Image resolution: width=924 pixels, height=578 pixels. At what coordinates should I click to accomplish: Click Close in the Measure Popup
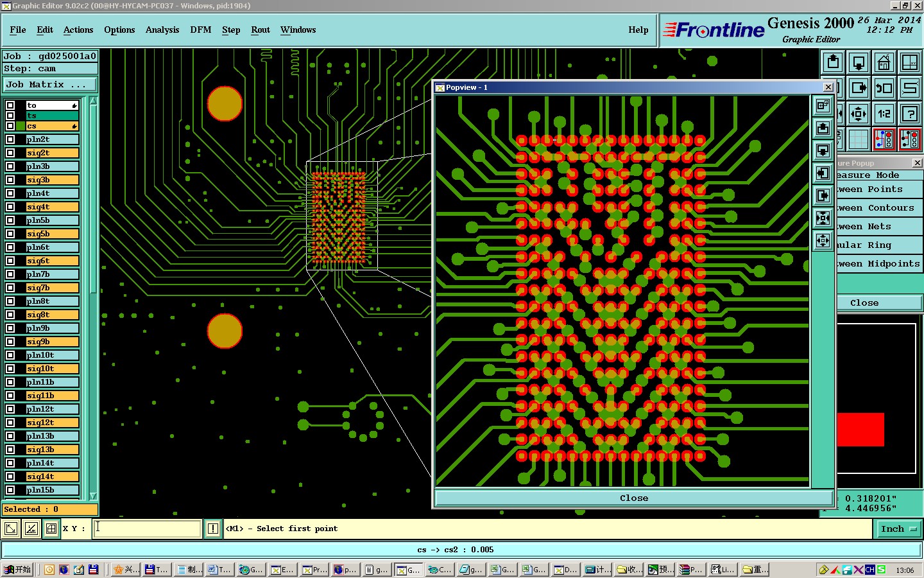click(879, 302)
